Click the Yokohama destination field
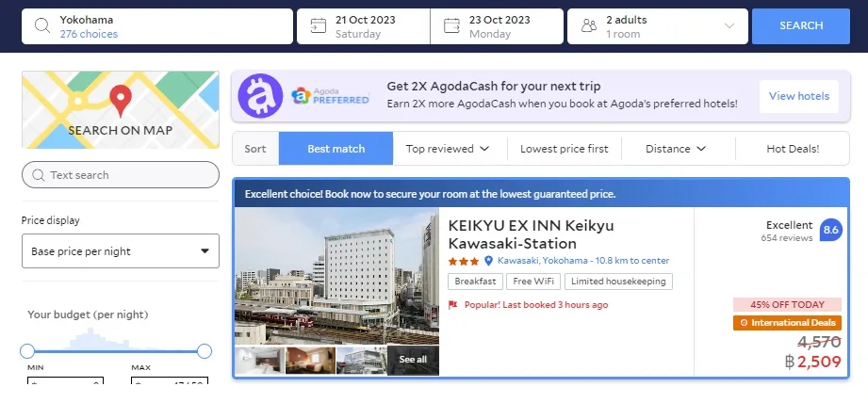Screen dimensions: 868x403 point(157,26)
